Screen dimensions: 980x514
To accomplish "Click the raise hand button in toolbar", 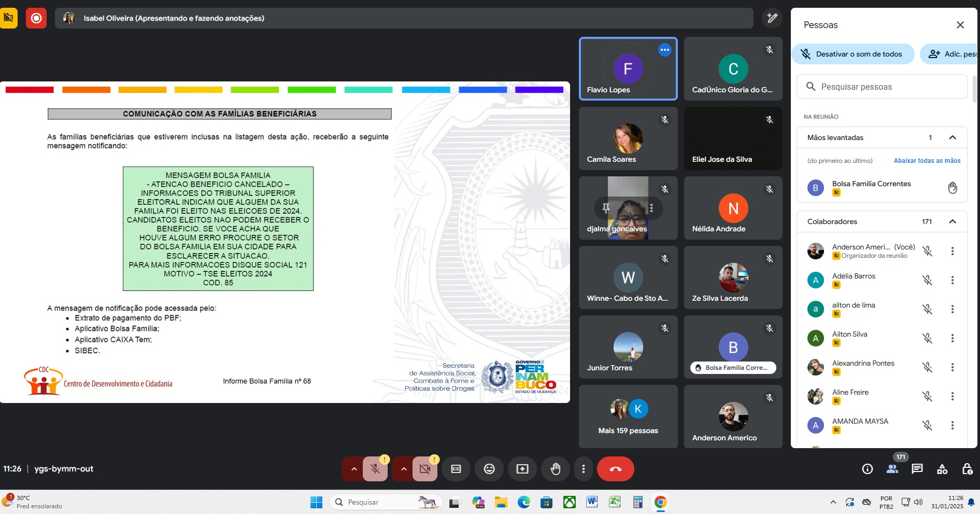I will click(x=555, y=469).
